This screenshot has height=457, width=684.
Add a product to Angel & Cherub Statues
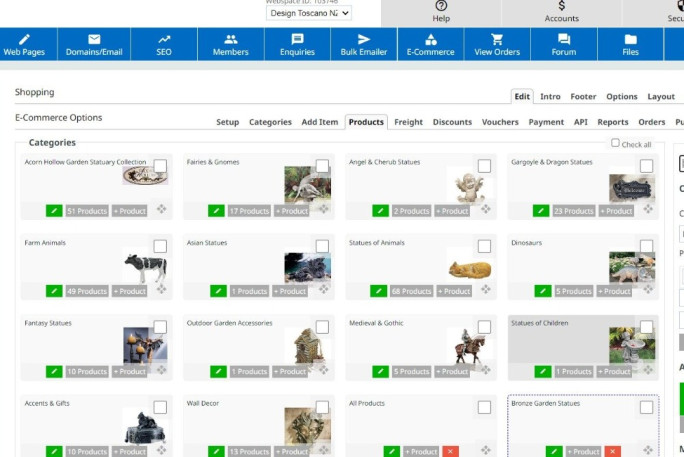tap(452, 211)
